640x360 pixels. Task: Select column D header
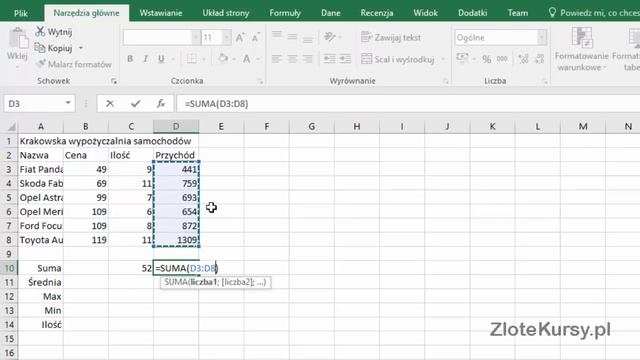coord(176,127)
